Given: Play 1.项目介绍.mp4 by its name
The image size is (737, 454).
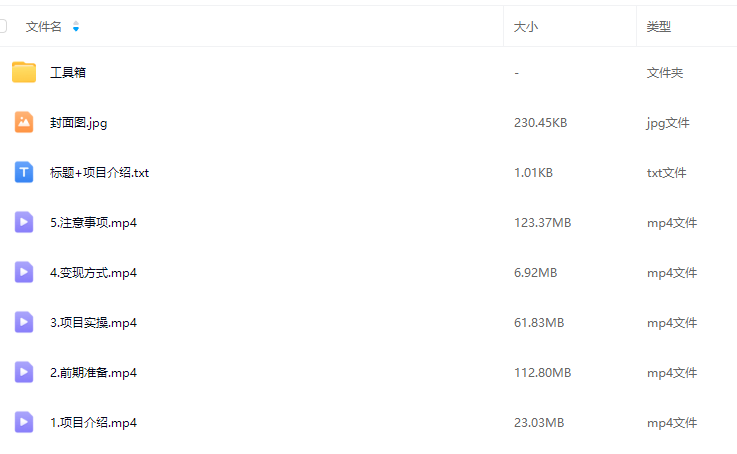Looking at the screenshot, I should (93, 423).
